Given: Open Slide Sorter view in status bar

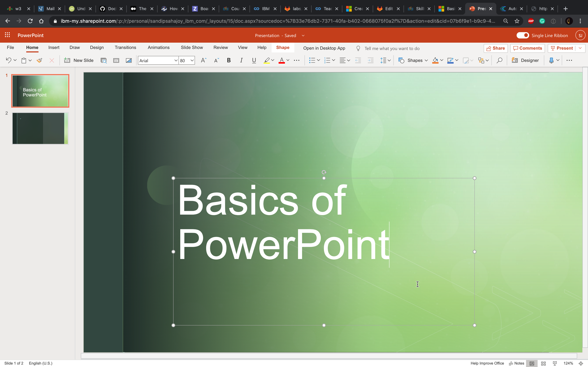Looking at the screenshot, I should [x=543, y=363].
